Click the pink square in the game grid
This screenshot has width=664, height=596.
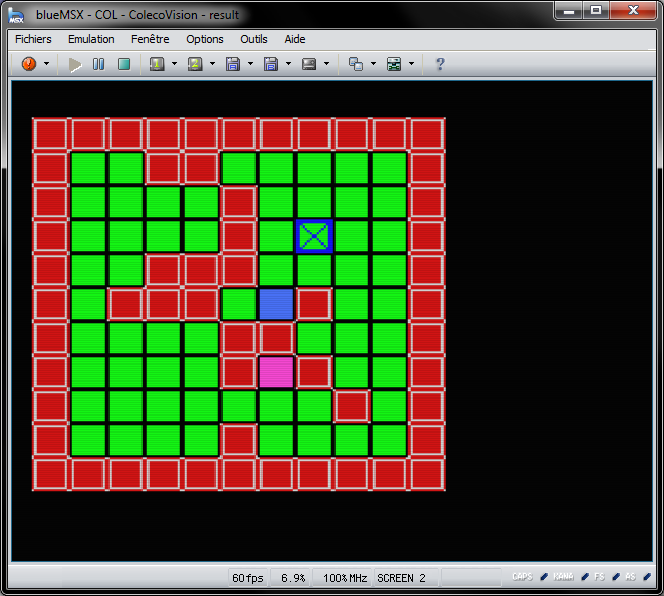click(x=276, y=372)
